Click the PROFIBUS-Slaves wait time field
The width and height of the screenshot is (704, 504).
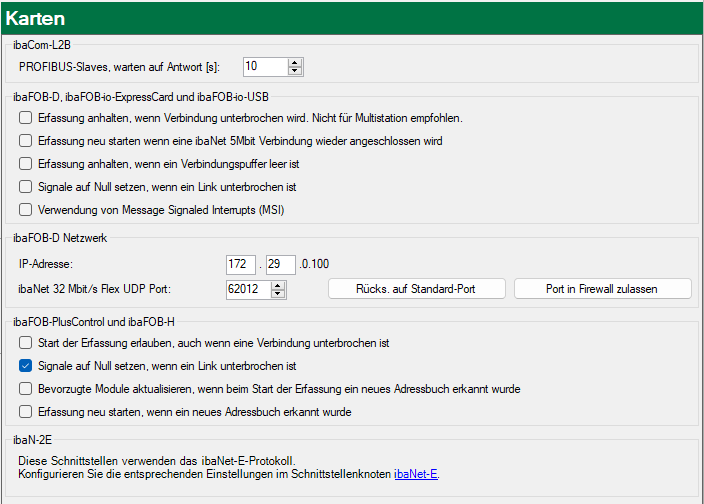click(x=265, y=67)
